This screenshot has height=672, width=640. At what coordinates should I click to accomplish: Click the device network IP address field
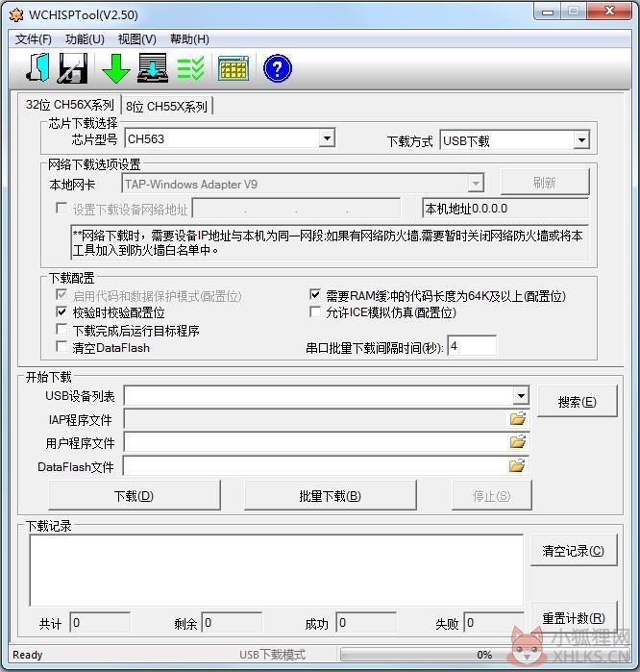point(296,209)
